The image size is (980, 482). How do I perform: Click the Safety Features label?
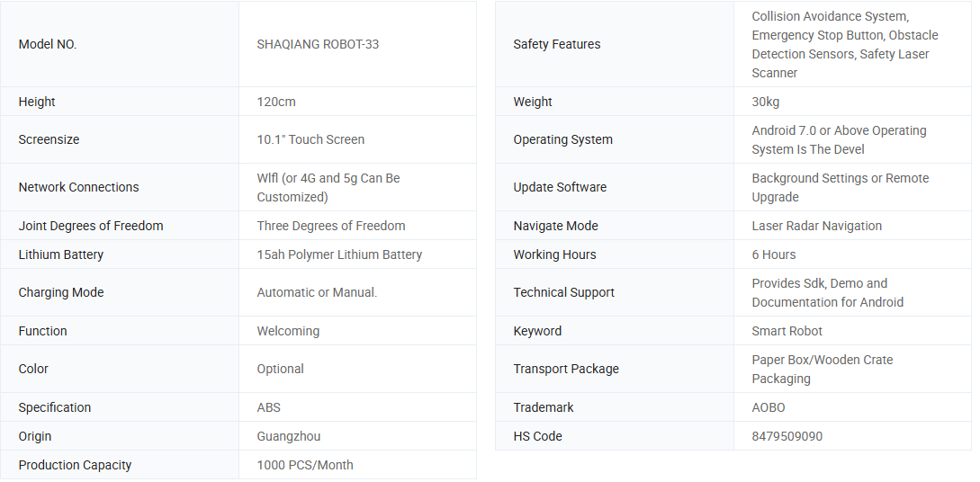pos(556,44)
